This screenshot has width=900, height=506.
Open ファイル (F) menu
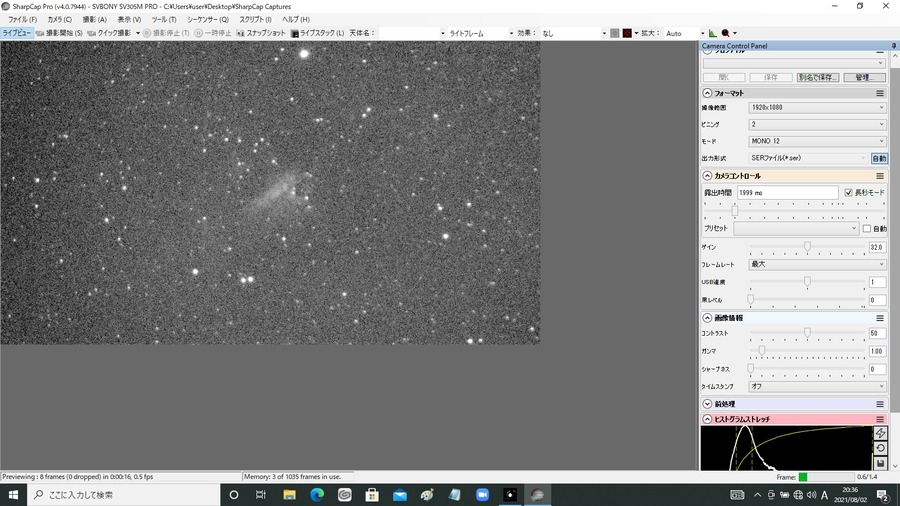pyautogui.click(x=22, y=20)
